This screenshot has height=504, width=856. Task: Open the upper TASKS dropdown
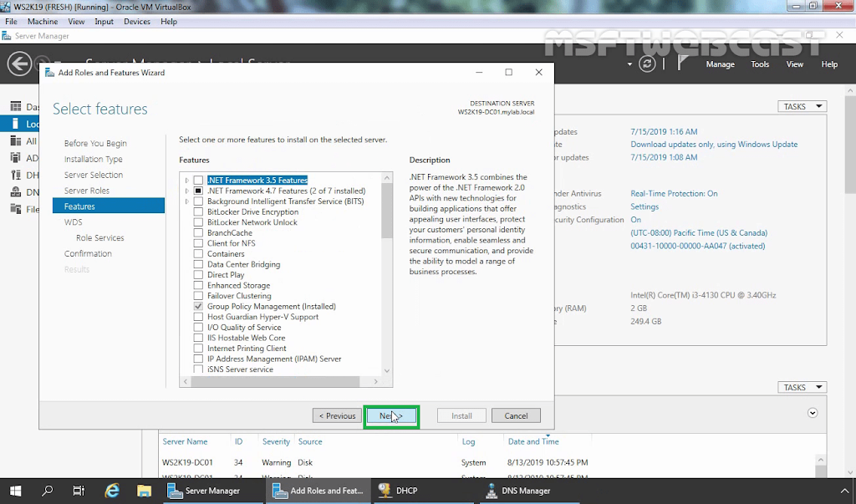(802, 106)
